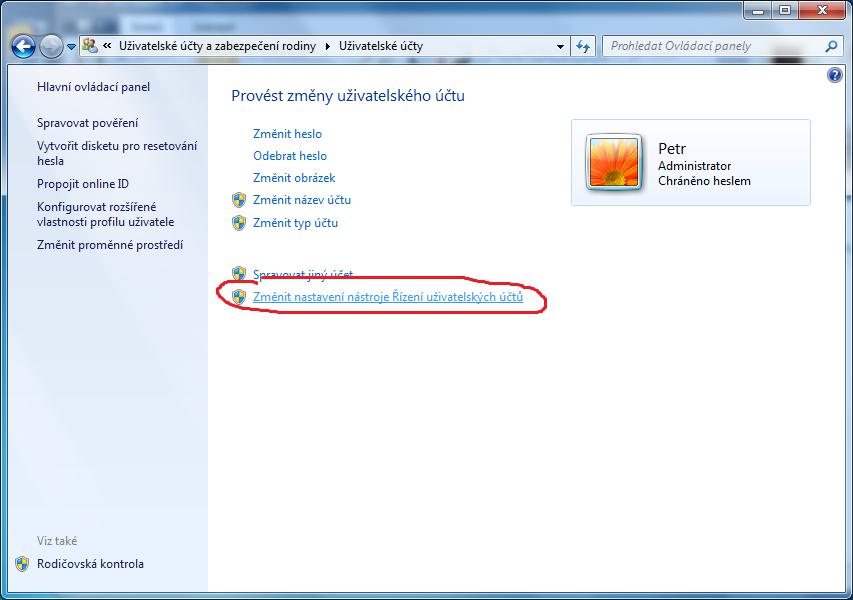853x600 pixels.
Task: Open Změnit nastavení nástroje Řízení uživatelských účtů
Action: (x=388, y=297)
